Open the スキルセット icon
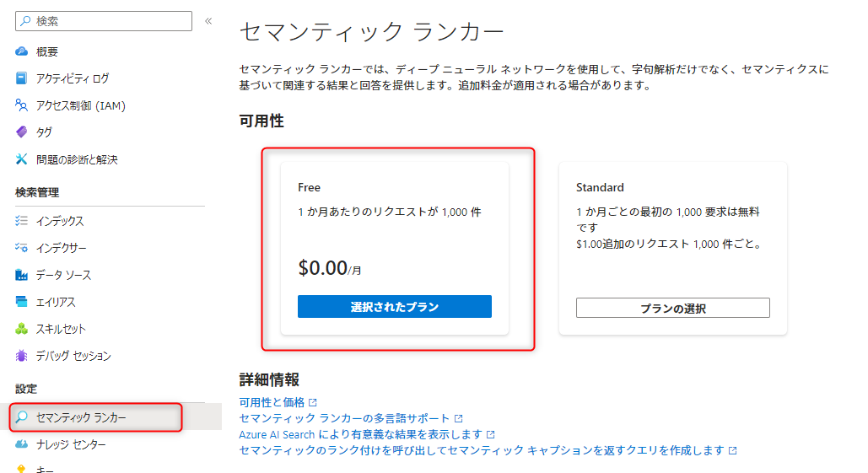The height and width of the screenshot is (473, 868). click(x=22, y=329)
